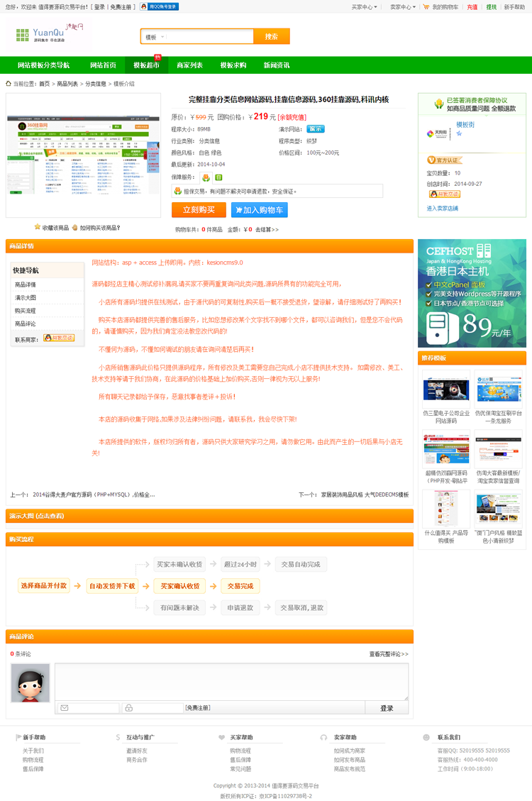532x801 pixels.
Task: Click the checkout link
Action: 267,230
